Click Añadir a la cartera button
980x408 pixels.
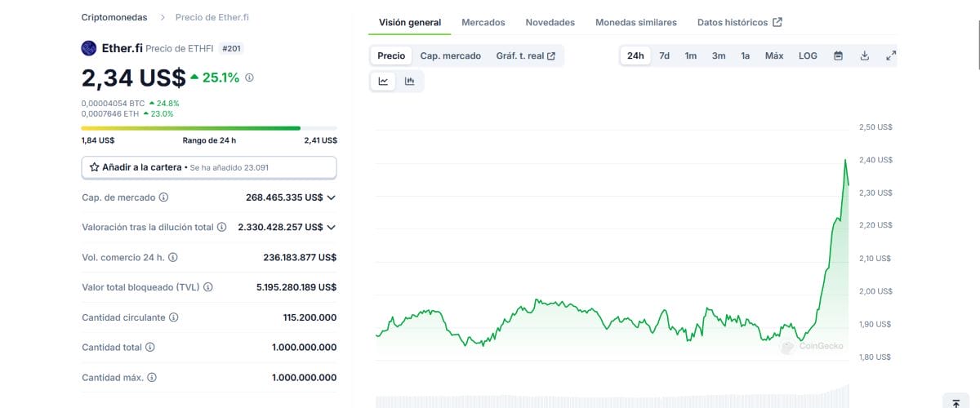(x=209, y=167)
